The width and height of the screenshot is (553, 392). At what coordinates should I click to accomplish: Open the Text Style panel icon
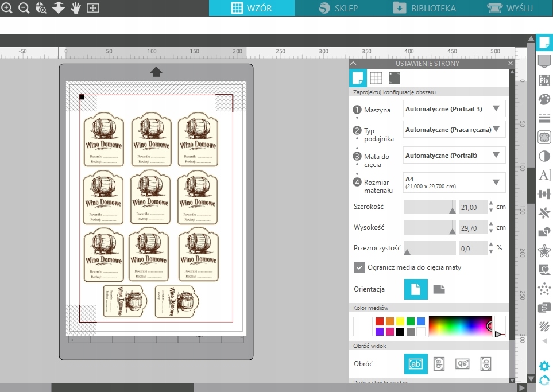click(x=544, y=176)
